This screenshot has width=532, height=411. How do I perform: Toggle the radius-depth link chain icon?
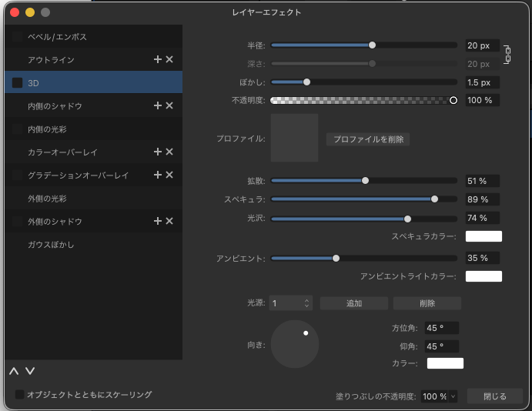tap(507, 54)
